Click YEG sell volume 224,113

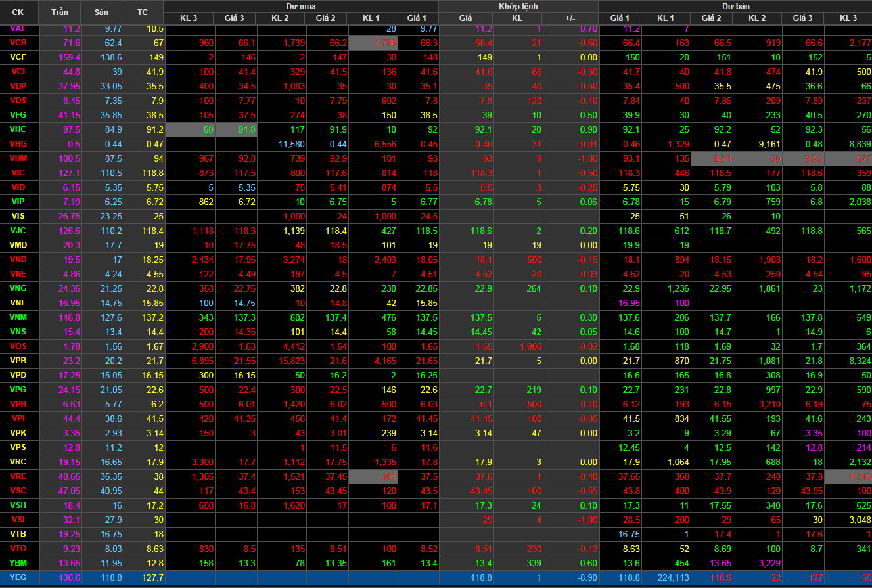[672, 577]
